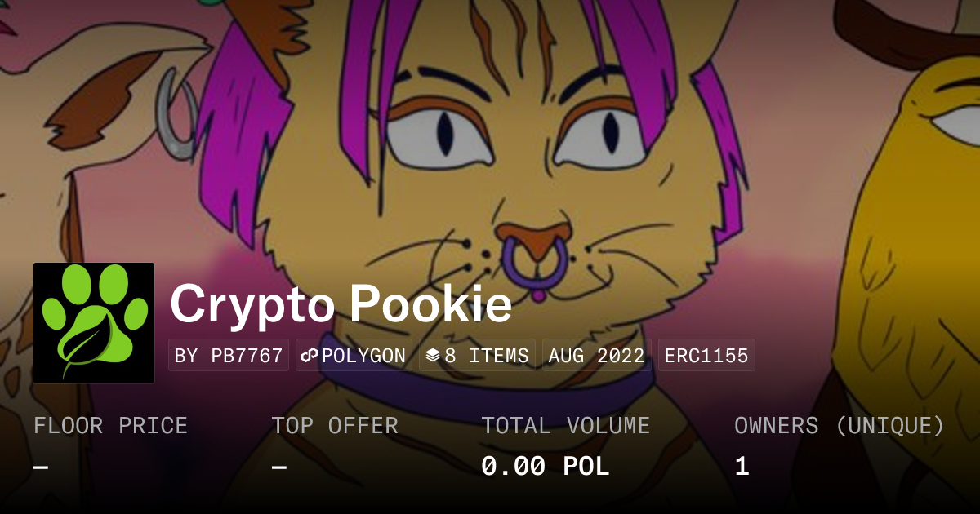Image resolution: width=980 pixels, height=514 pixels.
Task: Click the stacked layers icon beside 8 ITEMS
Action: [433, 356]
